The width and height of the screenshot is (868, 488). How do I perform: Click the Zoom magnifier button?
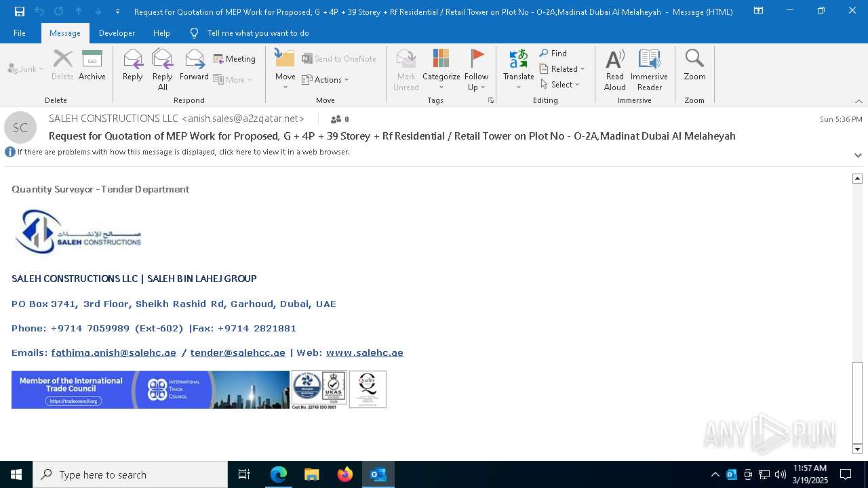(x=694, y=66)
